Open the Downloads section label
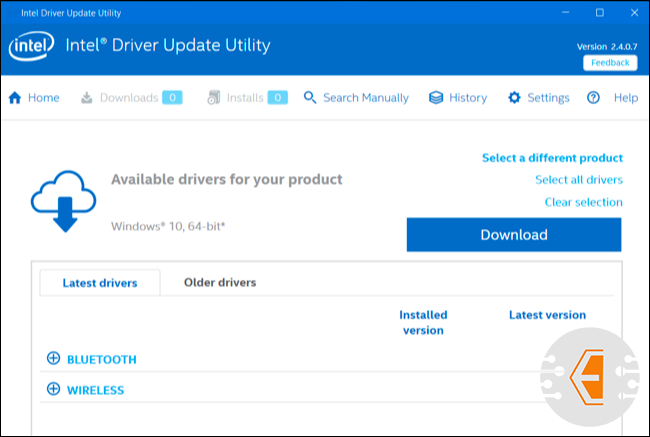650x437 pixels. coord(129,98)
